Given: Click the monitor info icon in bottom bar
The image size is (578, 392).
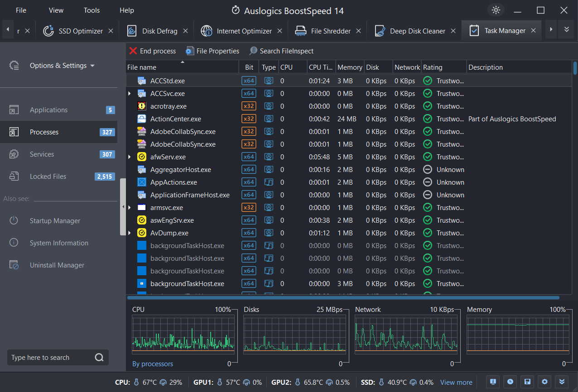Looking at the screenshot, I should [493, 382].
